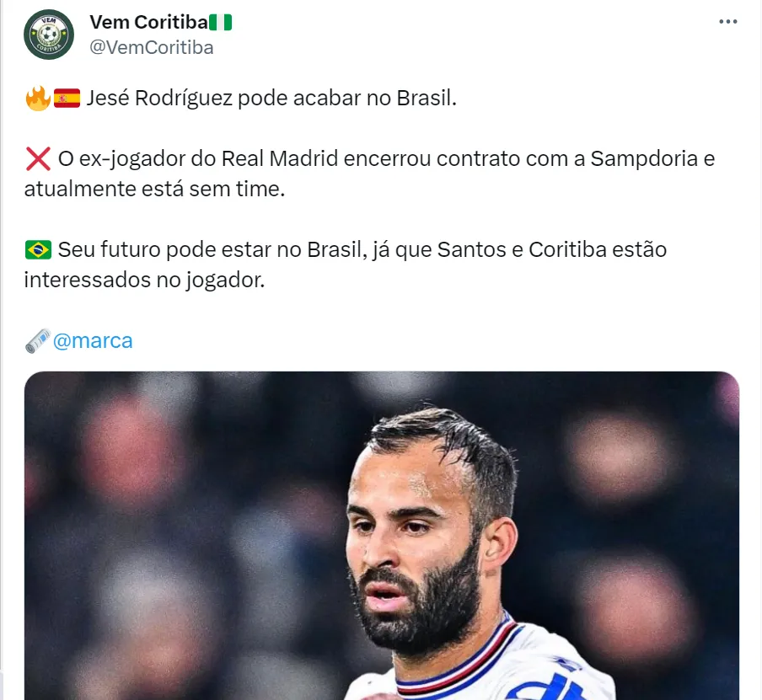
Task: Click the Vem Coritiba profile avatar
Action: 49,35
